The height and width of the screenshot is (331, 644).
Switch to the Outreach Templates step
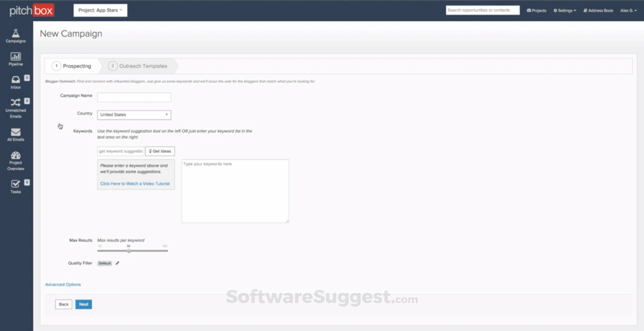coord(143,66)
